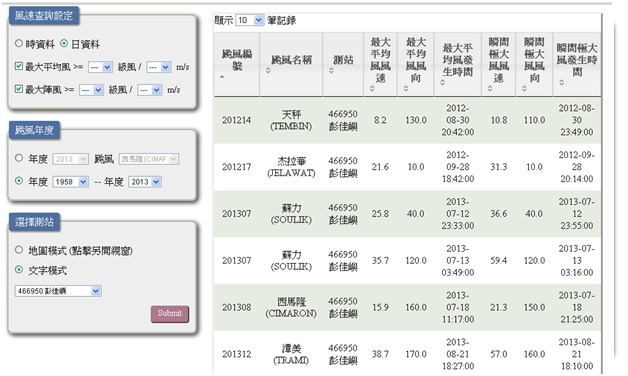Sort by 最大平均風風速 column header
Viewport: 628px width, 376px height.
[380, 64]
